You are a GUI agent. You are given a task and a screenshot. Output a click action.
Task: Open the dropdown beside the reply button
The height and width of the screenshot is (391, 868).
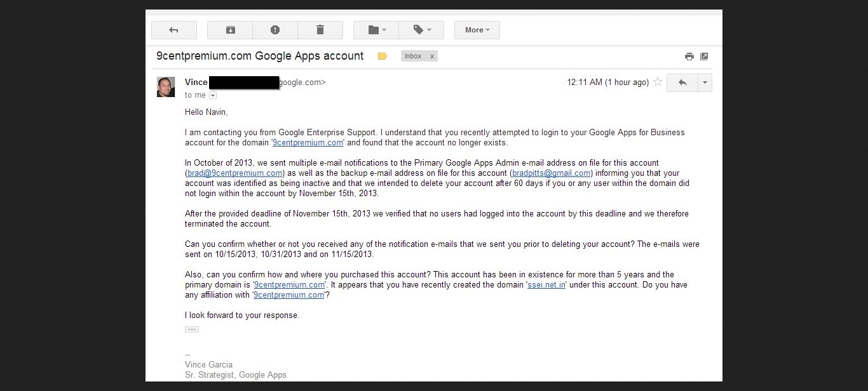point(705,83)
